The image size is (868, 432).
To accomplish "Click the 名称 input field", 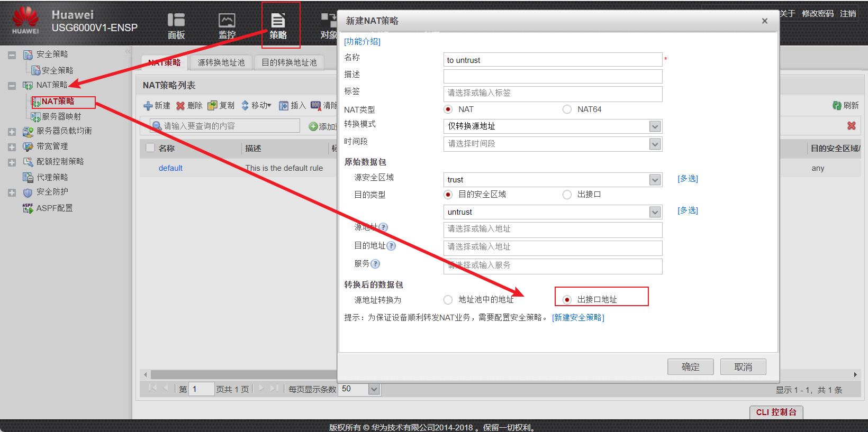I will click(x=553, y=60).
